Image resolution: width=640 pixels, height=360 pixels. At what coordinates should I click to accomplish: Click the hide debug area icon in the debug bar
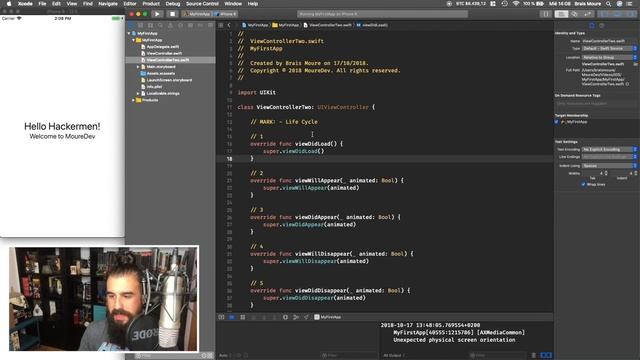tap(221, 317)
